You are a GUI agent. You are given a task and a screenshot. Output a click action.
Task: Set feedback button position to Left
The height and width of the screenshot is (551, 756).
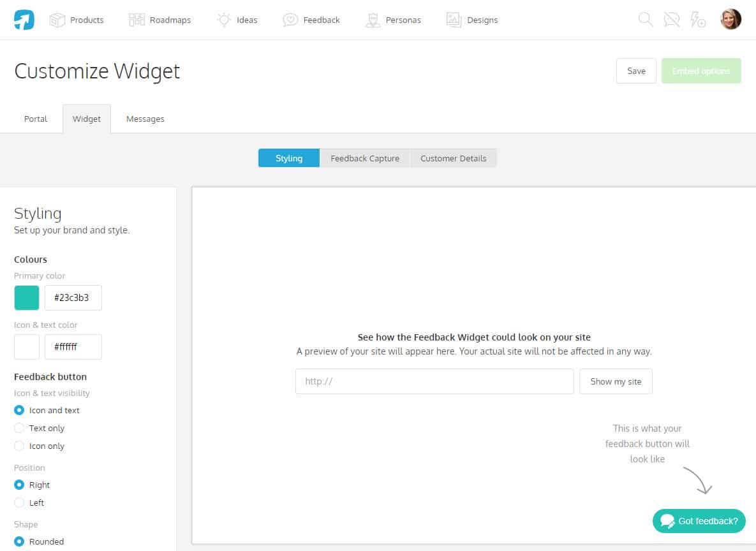(19, 503)
